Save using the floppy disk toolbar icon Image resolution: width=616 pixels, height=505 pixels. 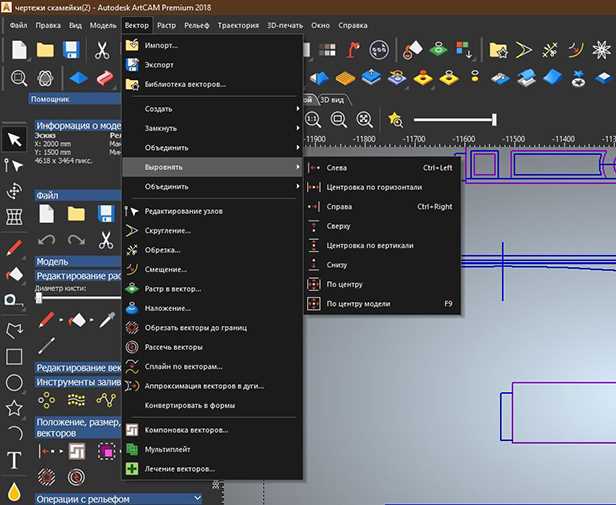71,50
